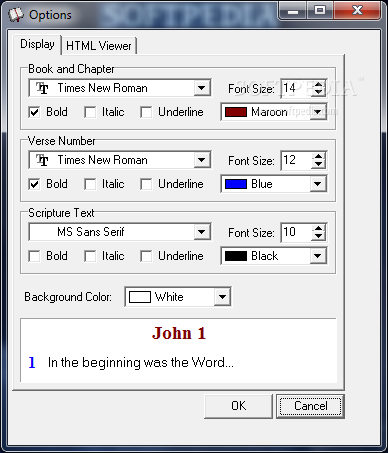The height and width of the screenshot is (453, 388).
Task: Enable Underline for Verse Number
Action: tap(146, 184)
